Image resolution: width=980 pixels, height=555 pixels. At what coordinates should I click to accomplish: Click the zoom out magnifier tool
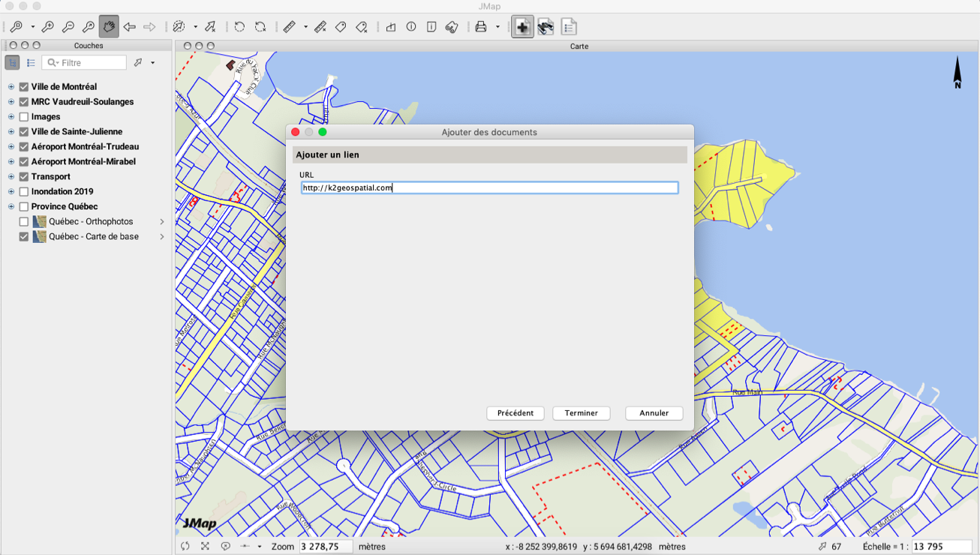coord(68,27)
